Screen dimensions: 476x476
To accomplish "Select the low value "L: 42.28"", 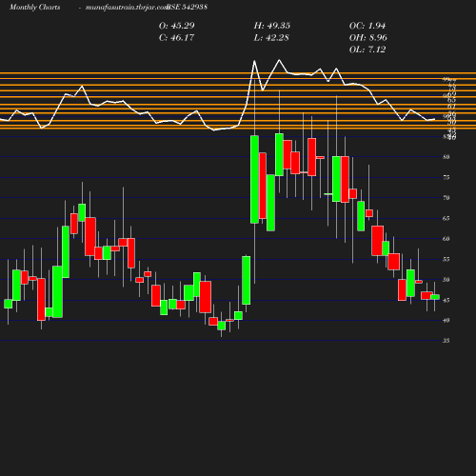I will pos(271,38).
